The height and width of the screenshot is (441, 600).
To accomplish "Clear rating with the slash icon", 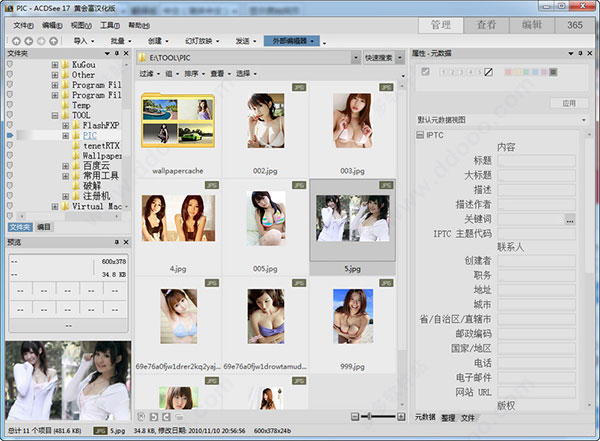I will pos(488,72).
